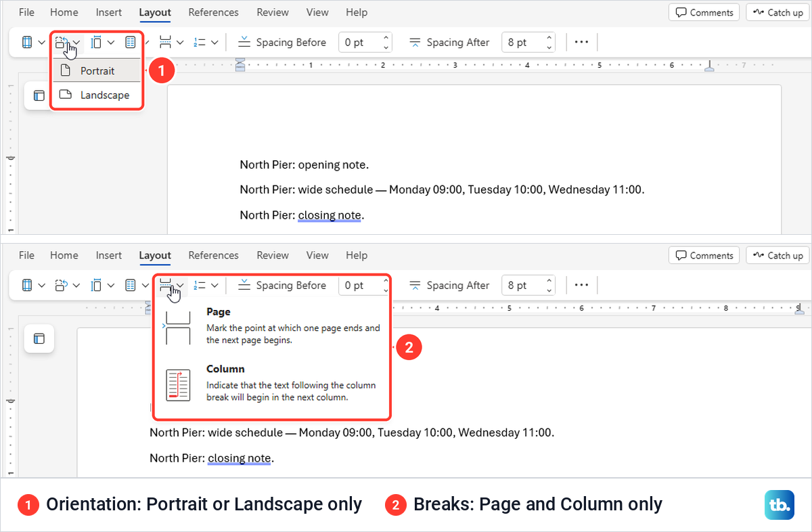Click the right indent ruler marker, top screenshot

point(709,66)
